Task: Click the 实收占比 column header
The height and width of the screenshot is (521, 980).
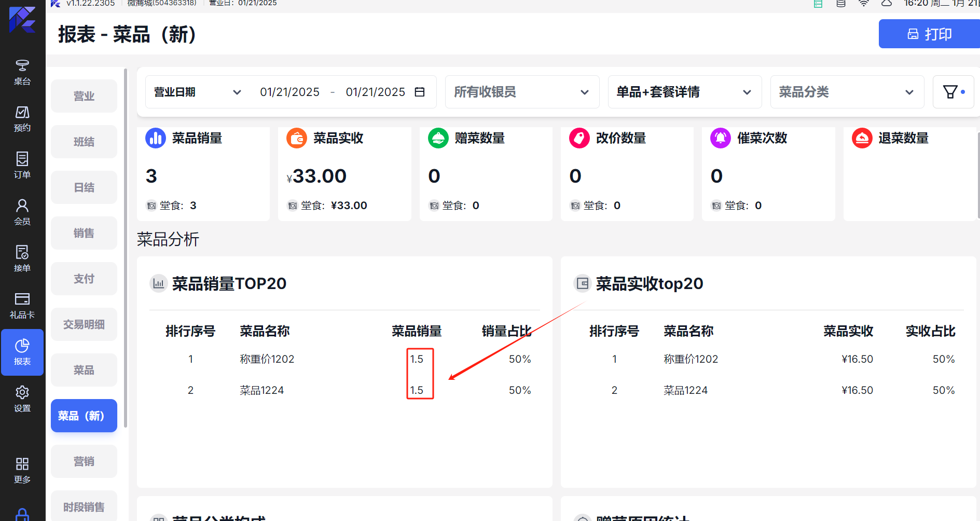Action: (930, 331)
